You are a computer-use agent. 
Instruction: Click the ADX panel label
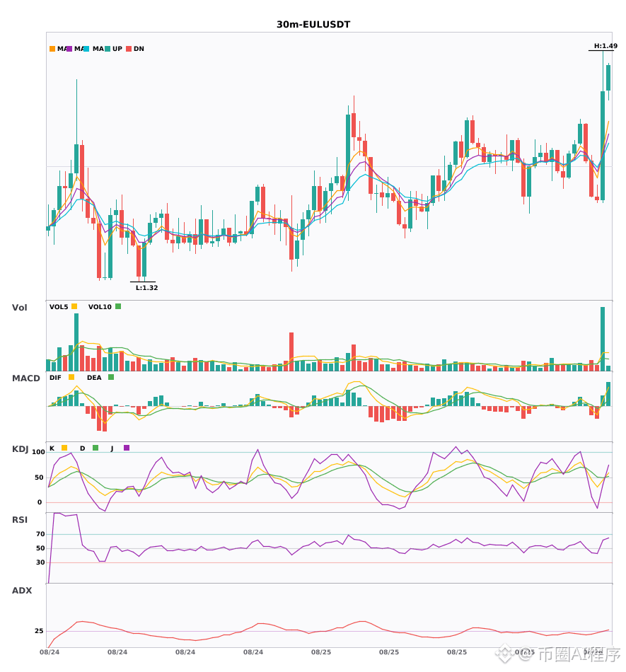22,591
